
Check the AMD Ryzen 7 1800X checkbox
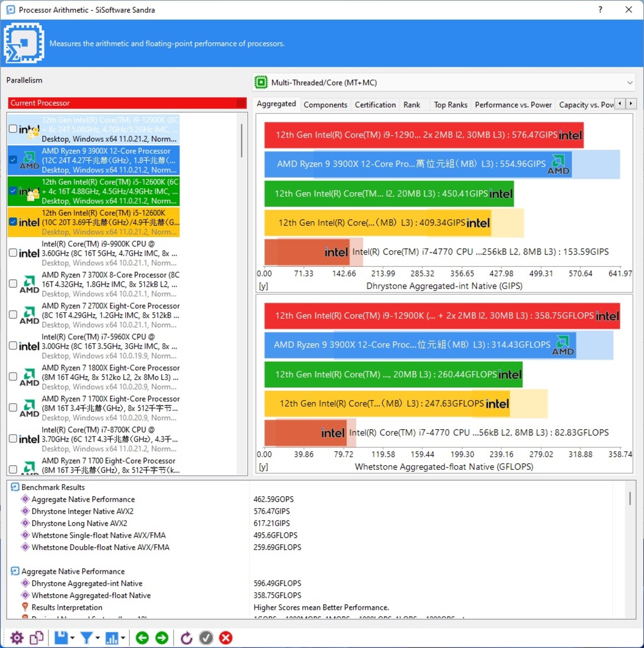coord(13,377)
